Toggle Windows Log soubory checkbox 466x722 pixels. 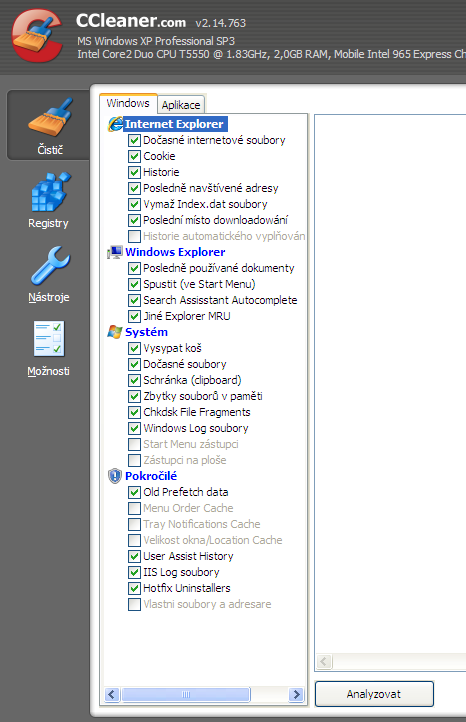tap(134, 428)
